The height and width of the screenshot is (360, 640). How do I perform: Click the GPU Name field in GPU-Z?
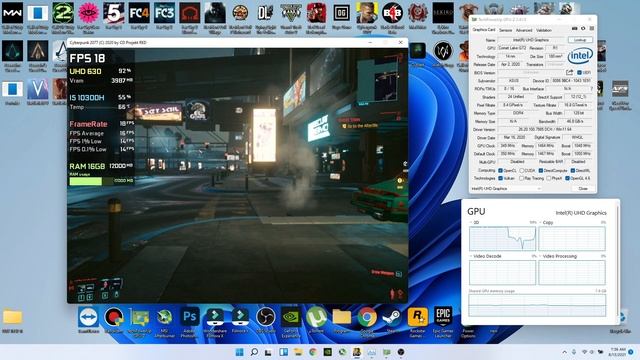532,40
